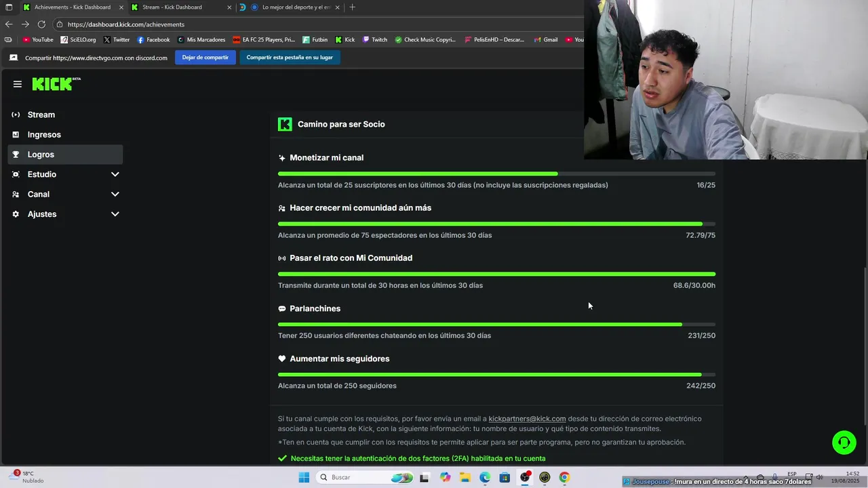Open a new browser tab

(x=352, y=7)
